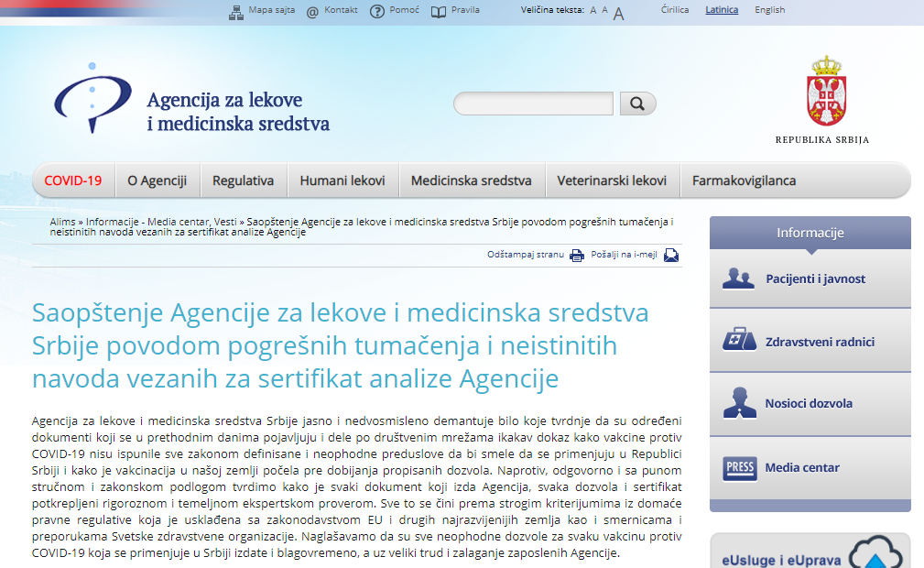924x568 pixels.
Task: Click the Alims breadcrumb link
Action: click(x=62, y=222)
